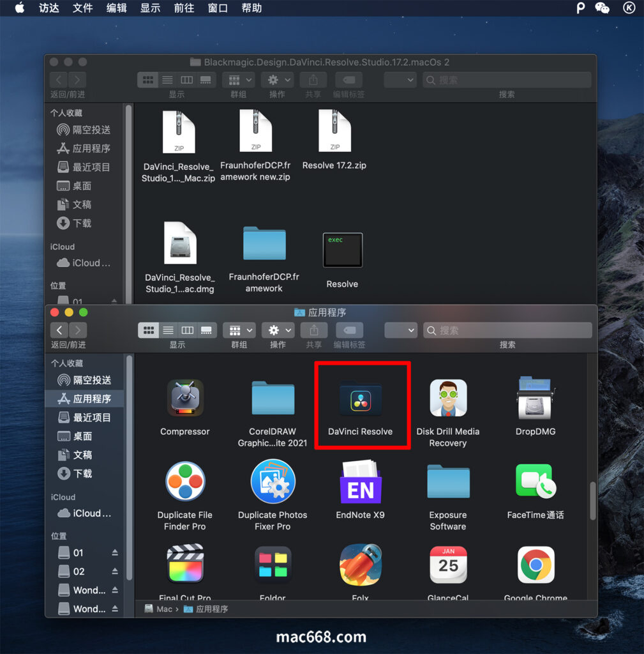Click the circled K menu bar icon
This screenshot has width=644, height=654.
(629, 8)
